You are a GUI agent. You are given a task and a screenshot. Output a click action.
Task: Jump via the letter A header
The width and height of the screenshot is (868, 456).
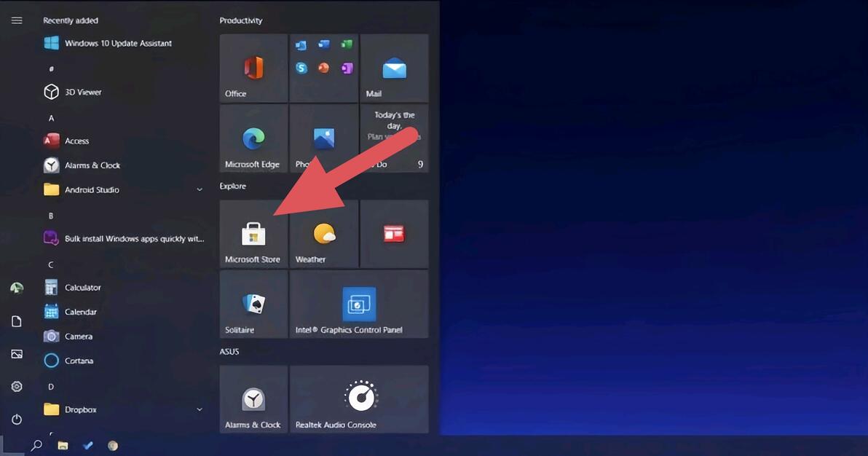click(51, 118)
